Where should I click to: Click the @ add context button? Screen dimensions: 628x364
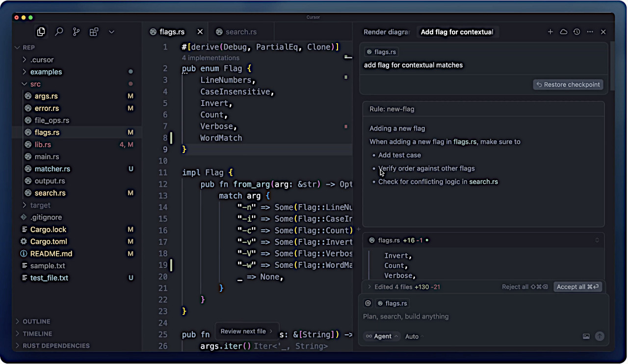[368, 303]
